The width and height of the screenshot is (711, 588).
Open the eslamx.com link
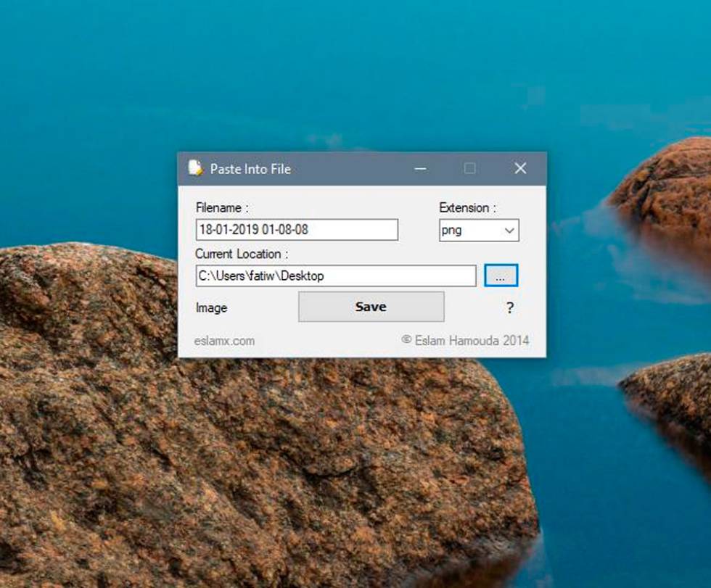(224, 341)
